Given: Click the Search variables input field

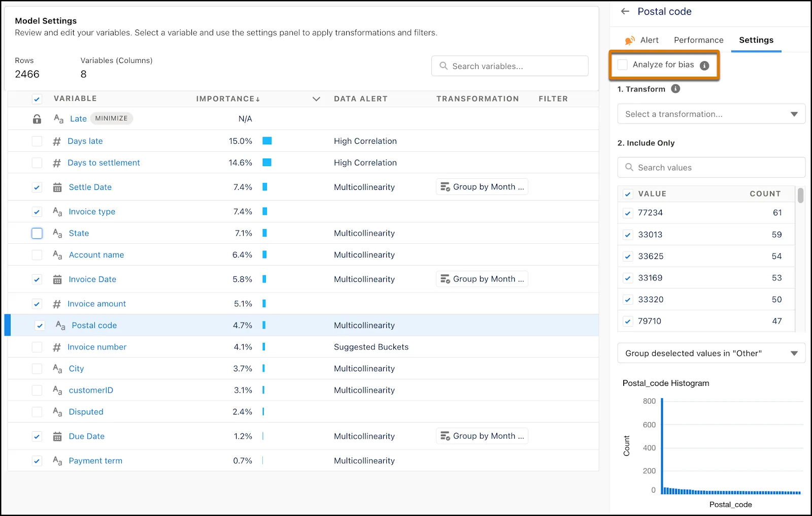Looking at the screenshot, I should click(x=510, y=66).
